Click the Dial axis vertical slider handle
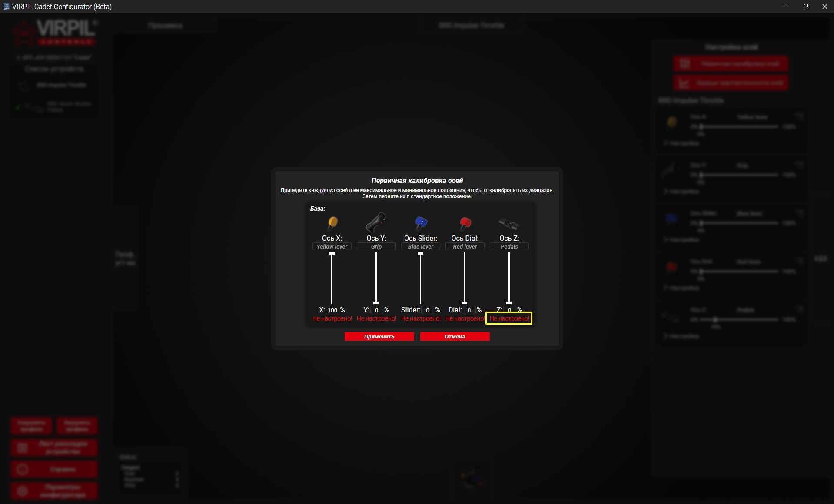 pyautogui.click(x=465, y=302)
